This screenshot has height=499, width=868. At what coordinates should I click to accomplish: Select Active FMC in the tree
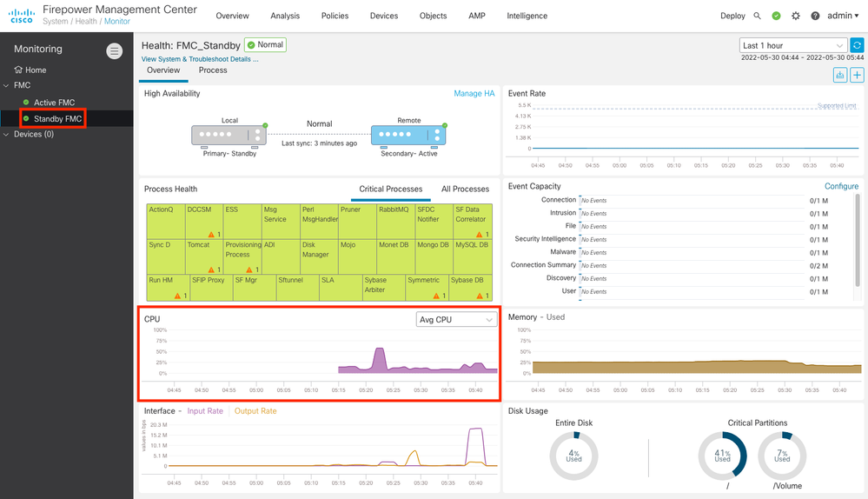(54, 103)
